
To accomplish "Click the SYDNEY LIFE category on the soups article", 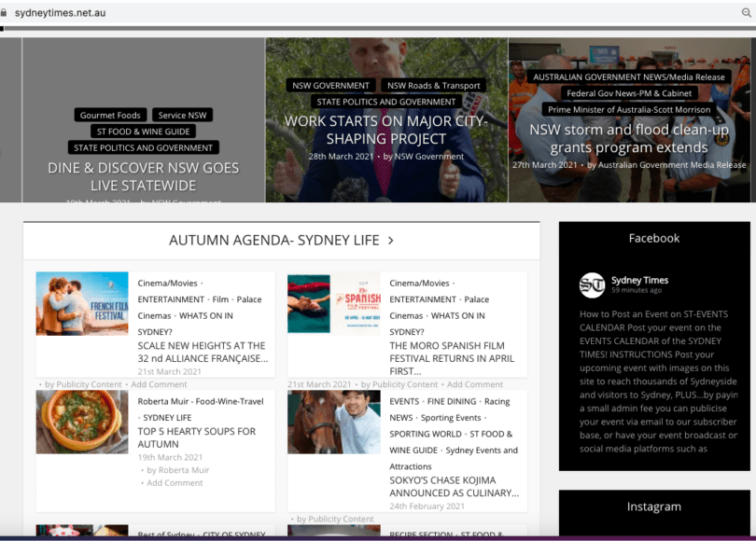I will (x=167, y=418).
